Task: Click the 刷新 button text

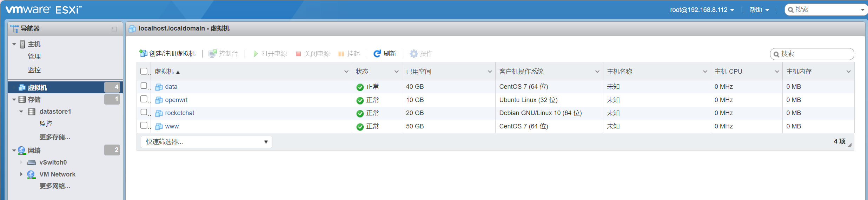Action: 390,54
